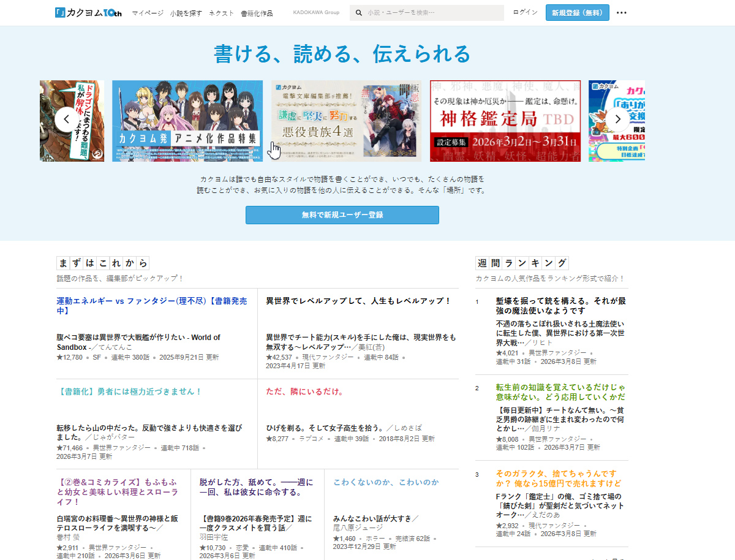Open the アニメ化作品特集 banner

coord(187,121)
